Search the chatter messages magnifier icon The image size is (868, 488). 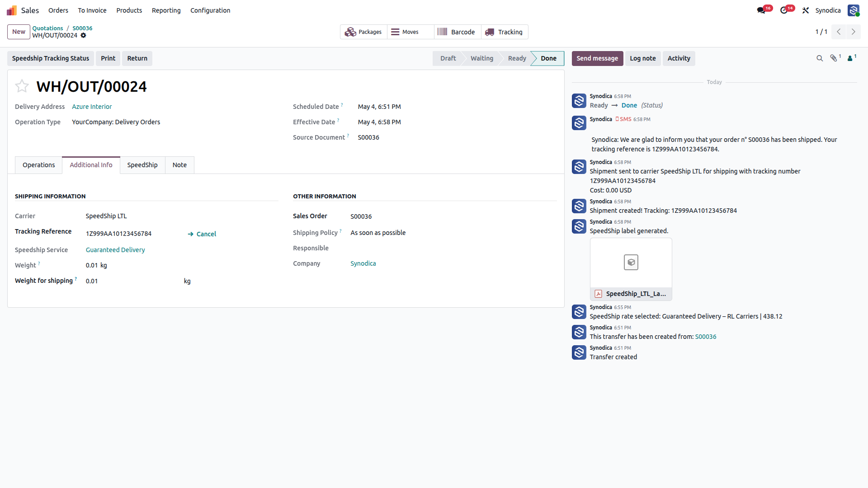[x=820, y=58]
